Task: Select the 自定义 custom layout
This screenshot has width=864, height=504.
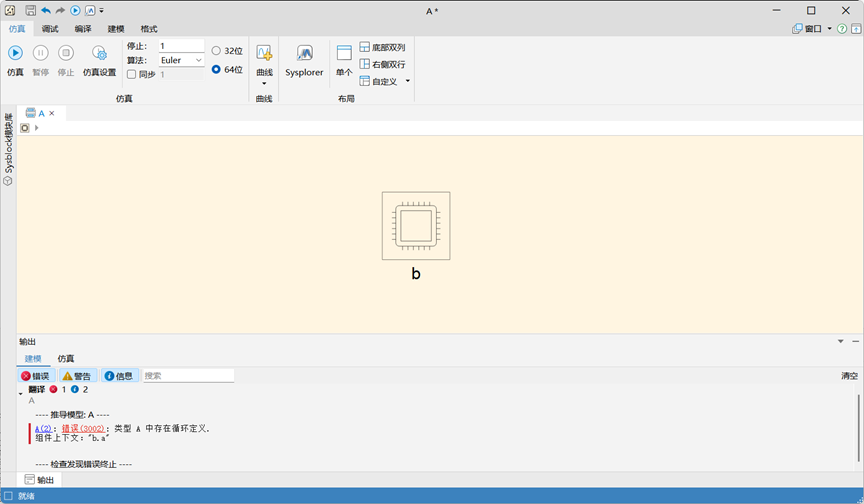Action: point(379,82)
